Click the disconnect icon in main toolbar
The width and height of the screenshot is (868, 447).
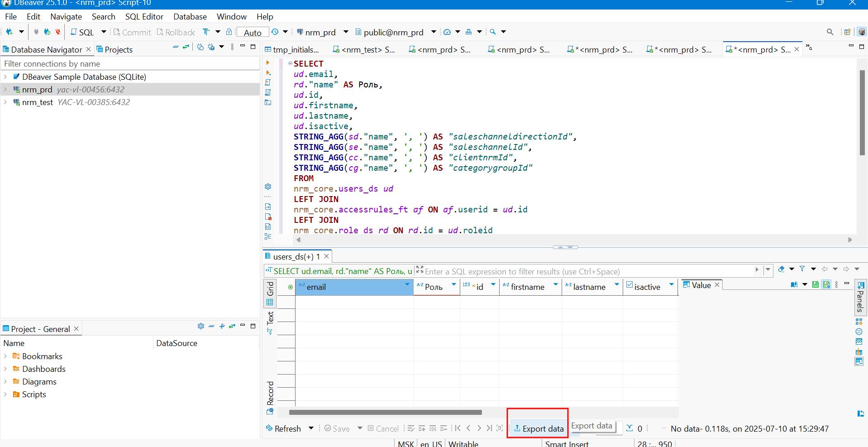click(x=58, y=32)
